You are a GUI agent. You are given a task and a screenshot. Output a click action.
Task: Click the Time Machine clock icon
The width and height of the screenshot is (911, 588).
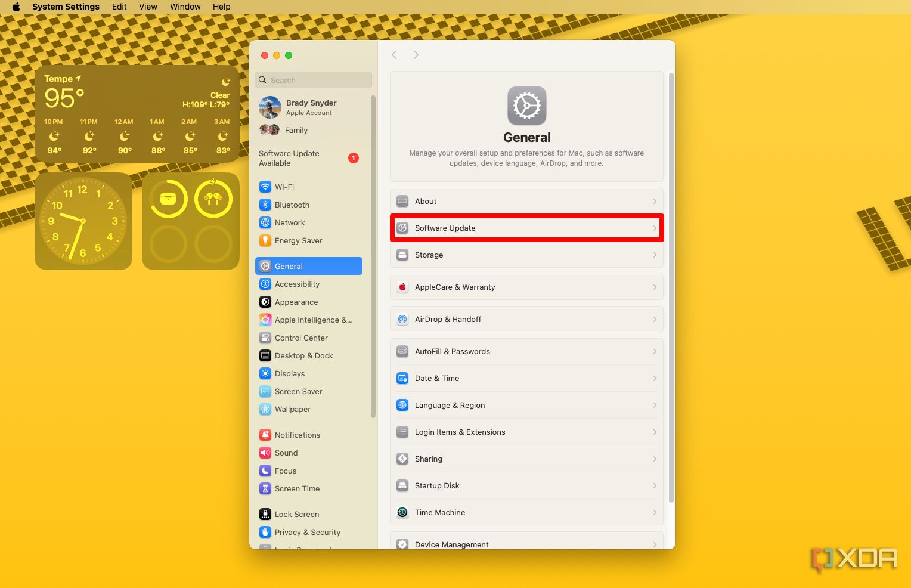[x=402, y=512]
